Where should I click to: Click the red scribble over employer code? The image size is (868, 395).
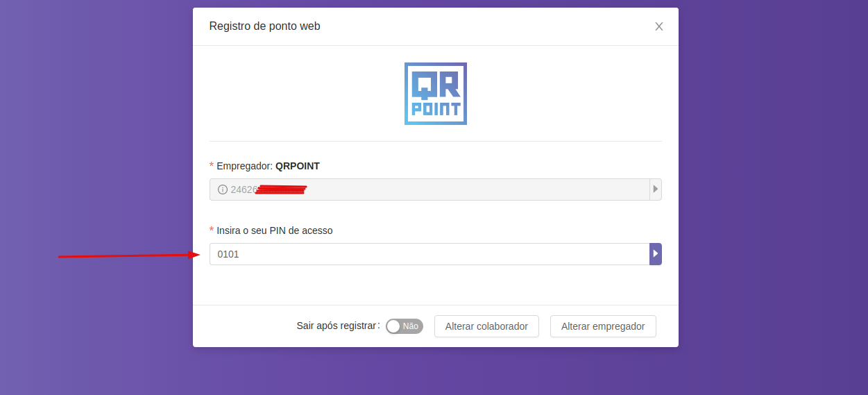tap(281, 190)
